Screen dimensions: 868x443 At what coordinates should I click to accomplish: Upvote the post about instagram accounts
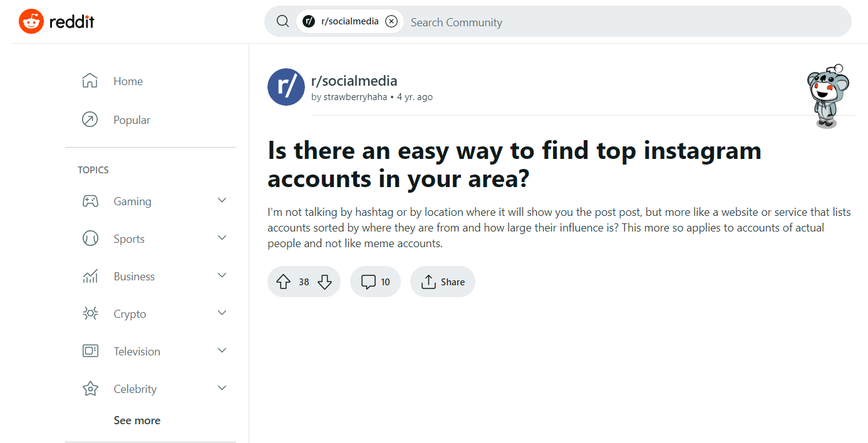coord(283,282)
